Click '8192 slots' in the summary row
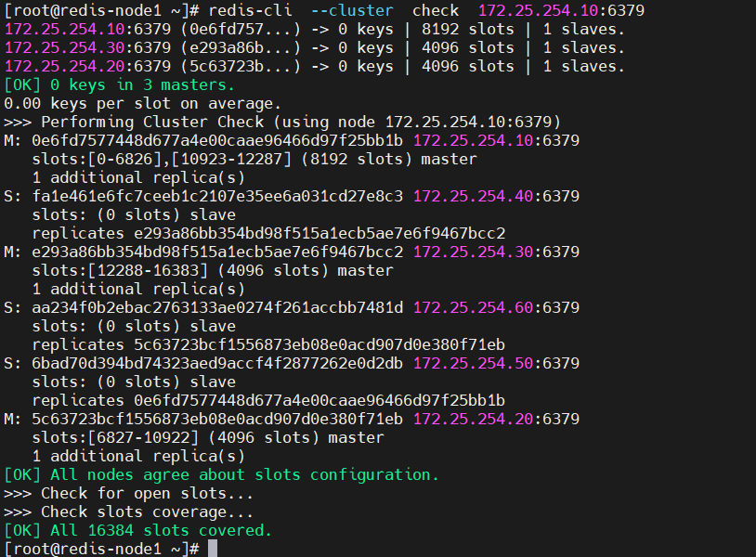The height and width of the screenshot is (557, 756). pos(468,29)
